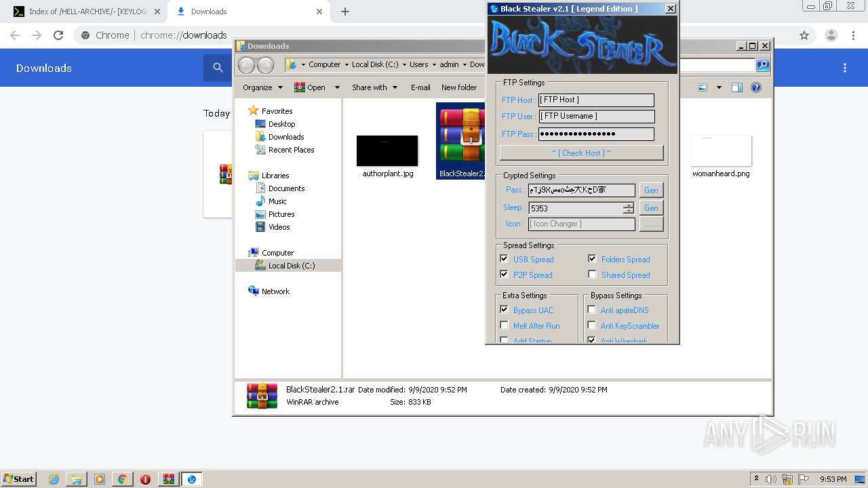868x488 pixels.
Task: Click the Explorer search magnifier button
Action: (763, 65)
